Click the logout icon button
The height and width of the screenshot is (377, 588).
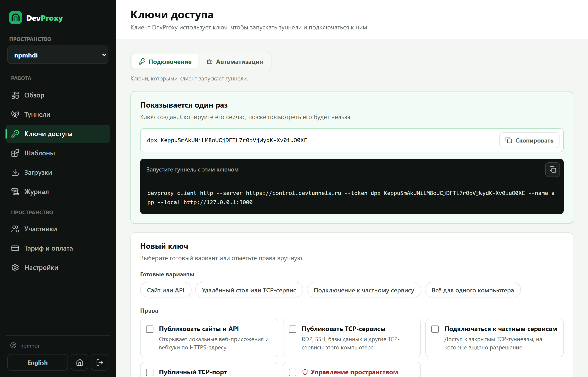100,363
